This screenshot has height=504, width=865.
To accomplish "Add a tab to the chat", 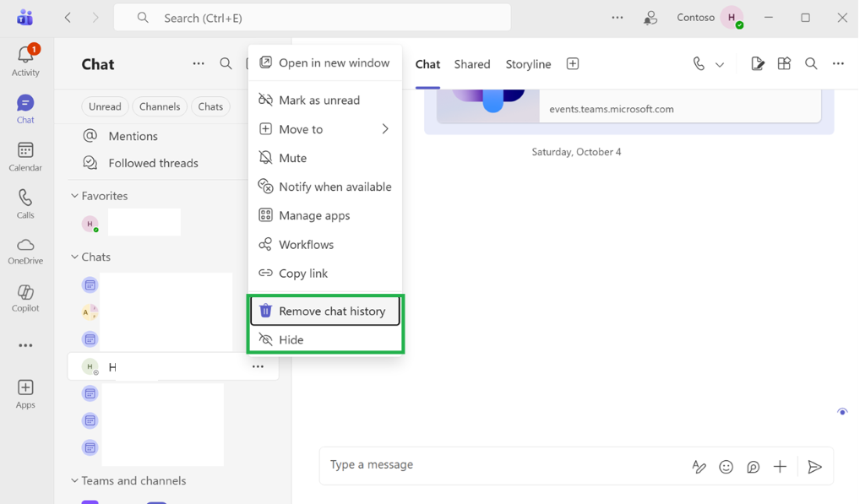I will 573,64.
